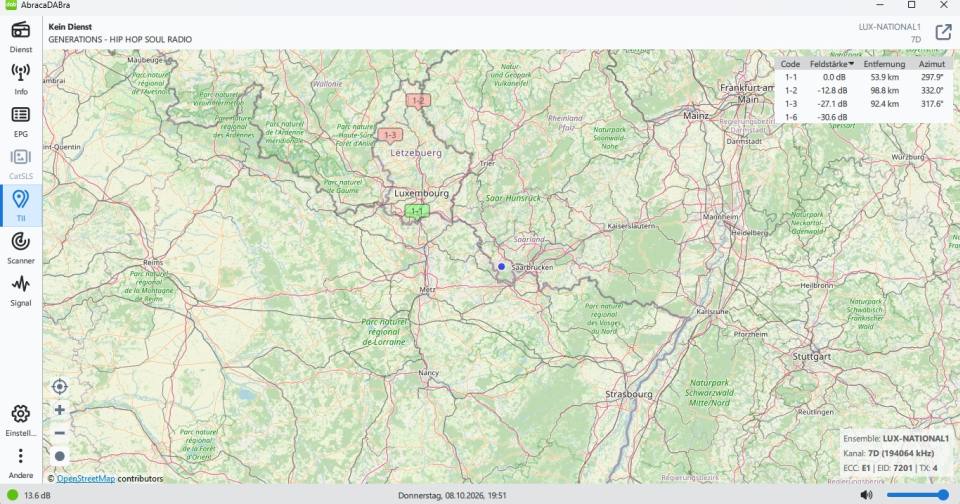The image size is (960, 504).
Task: Click the 53.9 km distance cell
Action: click(x=885, y=77)
